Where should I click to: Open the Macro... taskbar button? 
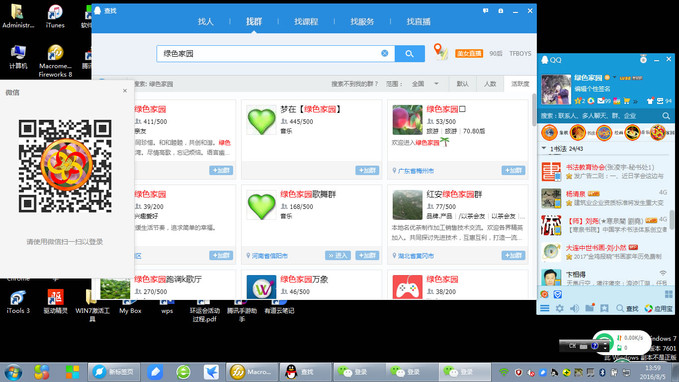point(252,372)
